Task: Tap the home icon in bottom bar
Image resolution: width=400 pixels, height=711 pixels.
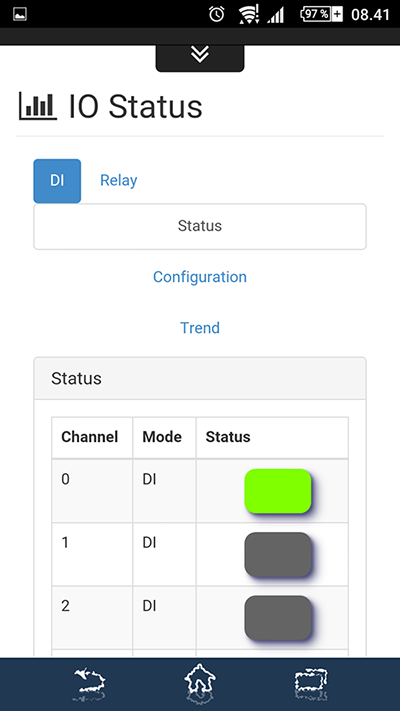Action: tap(200, 683)
